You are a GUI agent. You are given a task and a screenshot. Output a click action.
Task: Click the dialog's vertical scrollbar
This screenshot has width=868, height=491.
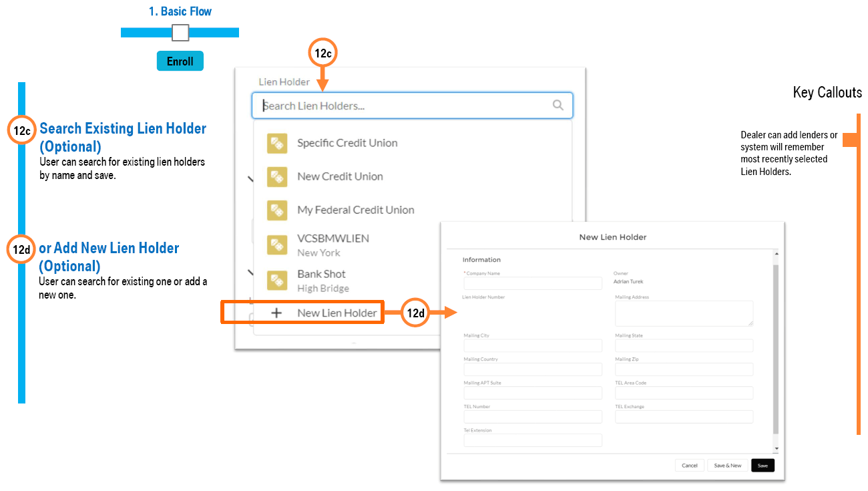pyautogui.click(x=776, y=347)
